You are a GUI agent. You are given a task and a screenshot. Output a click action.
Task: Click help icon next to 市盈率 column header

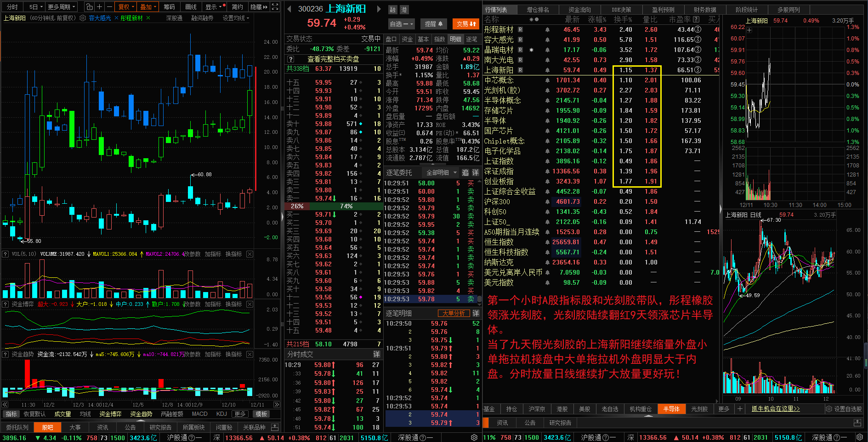pyautogui.click(x=696, y=20)
